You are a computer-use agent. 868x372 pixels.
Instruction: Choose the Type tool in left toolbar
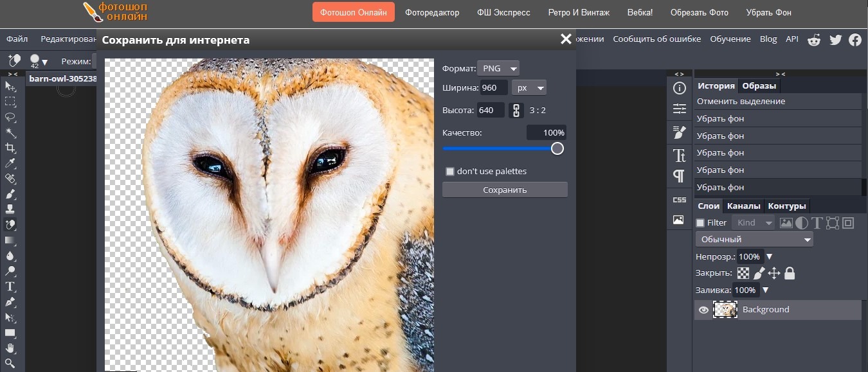[10, 287]
